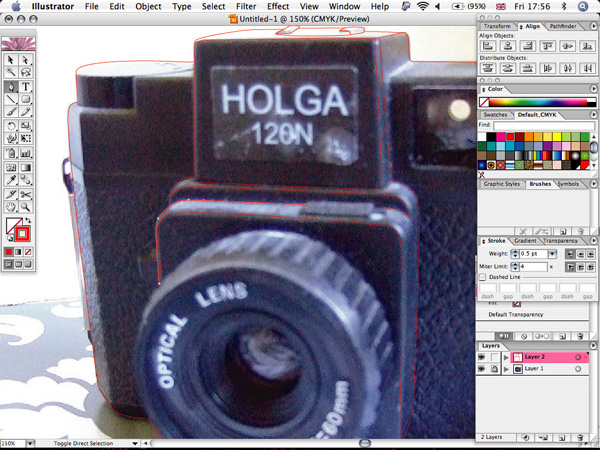600x450 pixels.
Task: Open stroke Weight dropdown arrow
Action: (x=552, y=254)
